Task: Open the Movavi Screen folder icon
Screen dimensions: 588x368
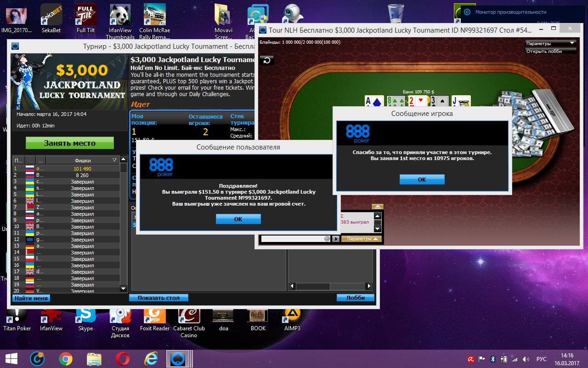Action: click(x=223, y=22)
